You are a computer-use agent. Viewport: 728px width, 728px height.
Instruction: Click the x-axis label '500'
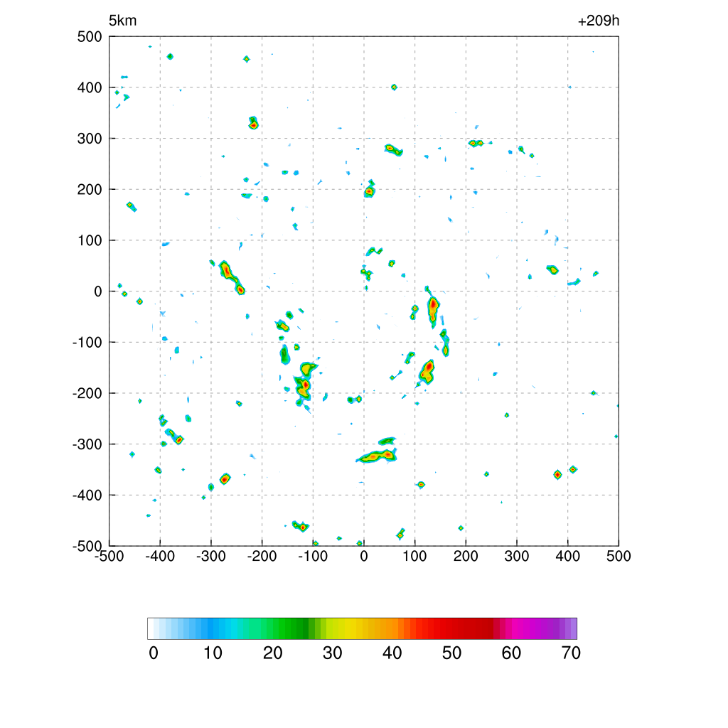click(x=619, y=556)
